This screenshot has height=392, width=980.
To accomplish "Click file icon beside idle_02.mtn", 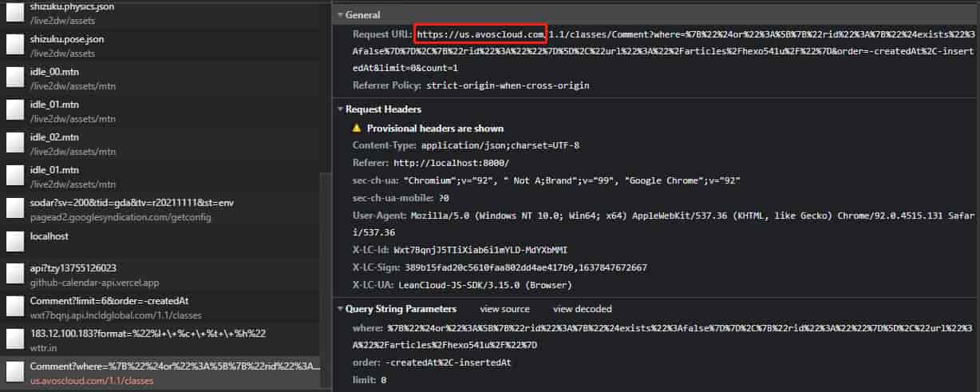I will click(x=16, y=144).
